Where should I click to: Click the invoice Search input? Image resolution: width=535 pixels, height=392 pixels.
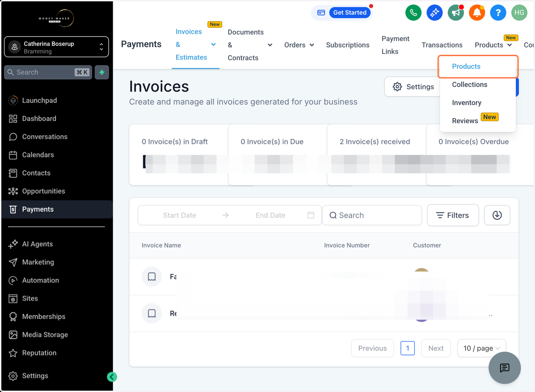click(372, 215)
